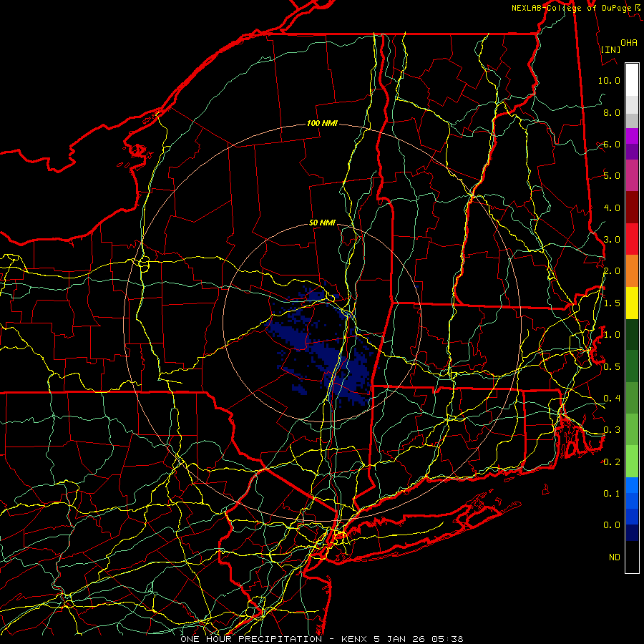Click the 0.5 legend value
This screenshot has width=644, height=644.
coord(612,367)
